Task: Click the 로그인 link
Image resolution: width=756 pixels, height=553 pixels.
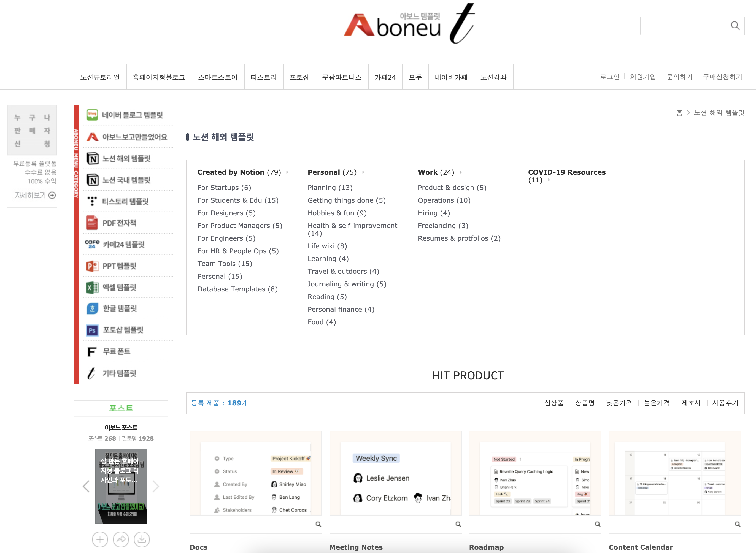Action: click(610, 77)
